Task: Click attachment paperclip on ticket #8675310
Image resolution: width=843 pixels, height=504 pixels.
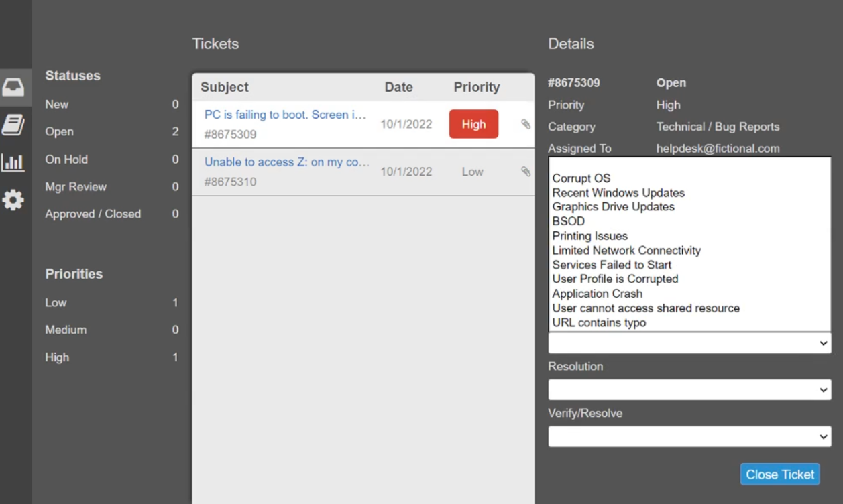Action: pos(526,172)
